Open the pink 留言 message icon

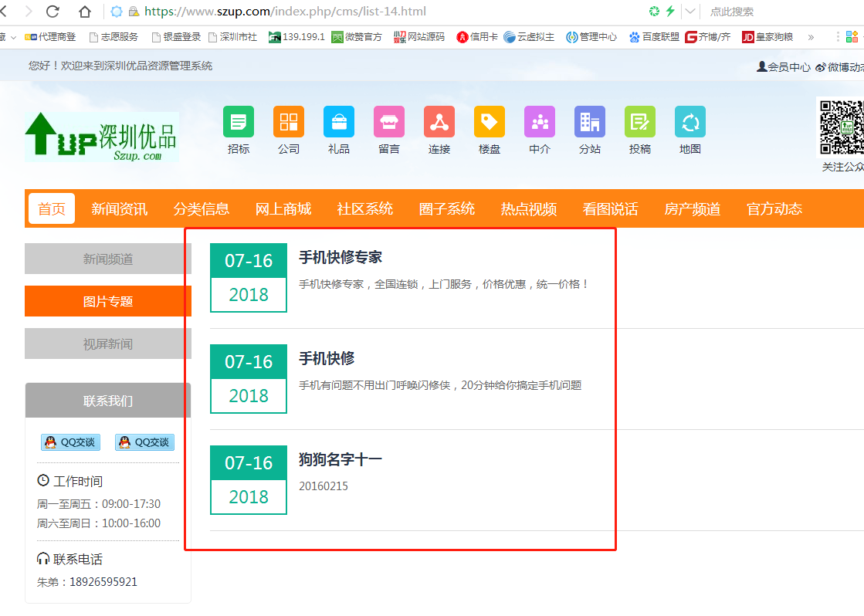tap(389, 122)
